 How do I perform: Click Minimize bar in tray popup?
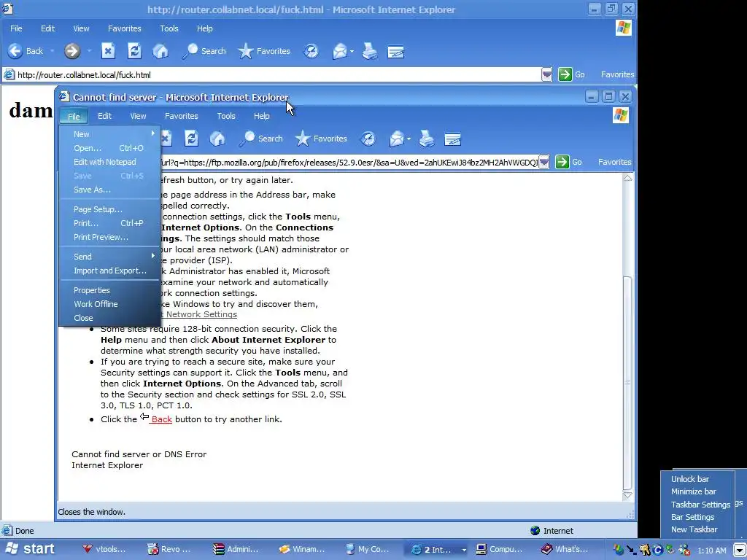coord(694,491)
